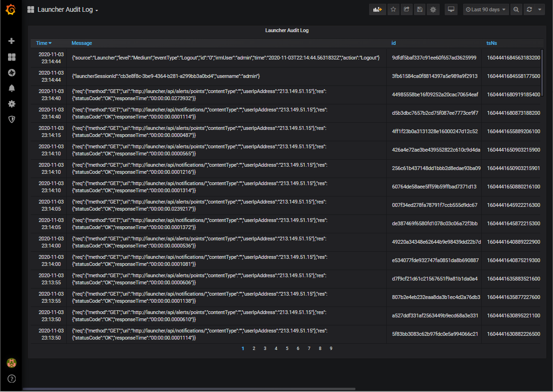Viewport: 553px width, 392px height.
Task: Open the Alerting bell icon
Action: pyautogui.click(x=12, y=88)
